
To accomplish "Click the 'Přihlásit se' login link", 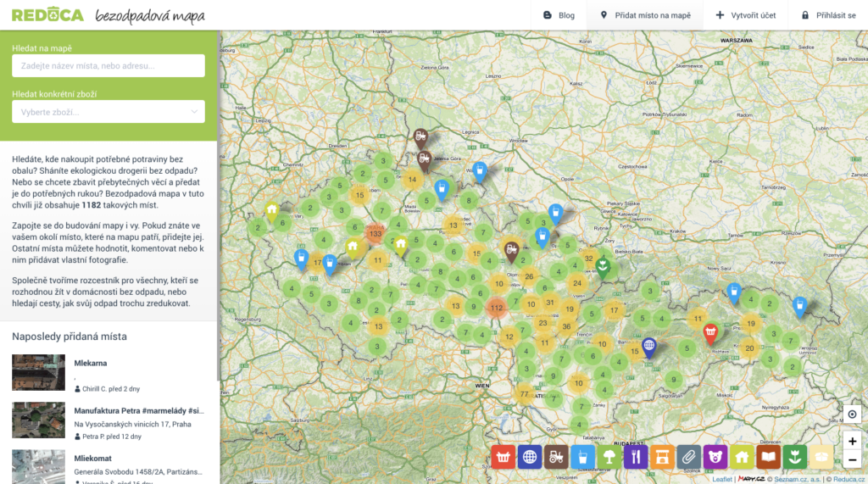I will tap(828, 15).
